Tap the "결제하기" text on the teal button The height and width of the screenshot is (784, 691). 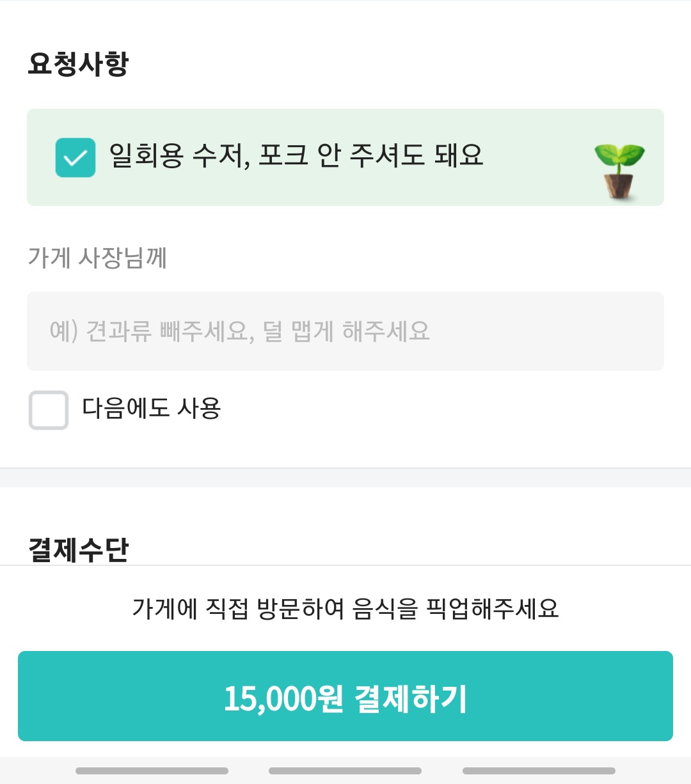411,698
